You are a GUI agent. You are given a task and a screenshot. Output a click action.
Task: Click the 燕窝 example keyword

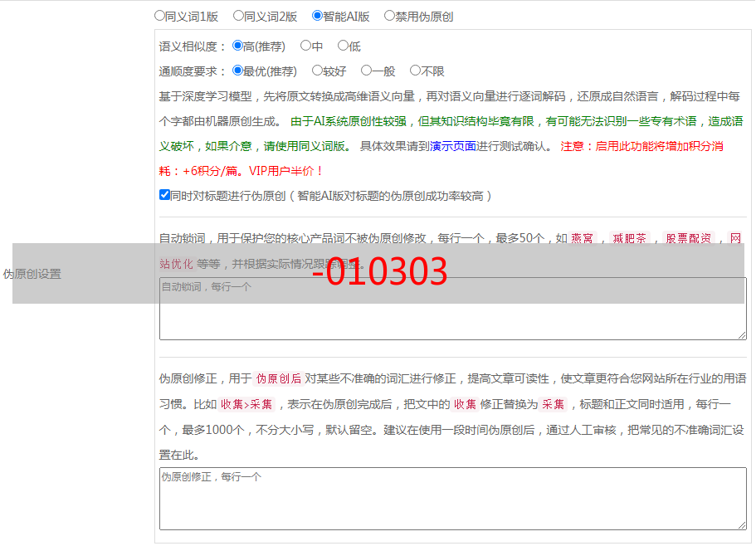(582, 238)
